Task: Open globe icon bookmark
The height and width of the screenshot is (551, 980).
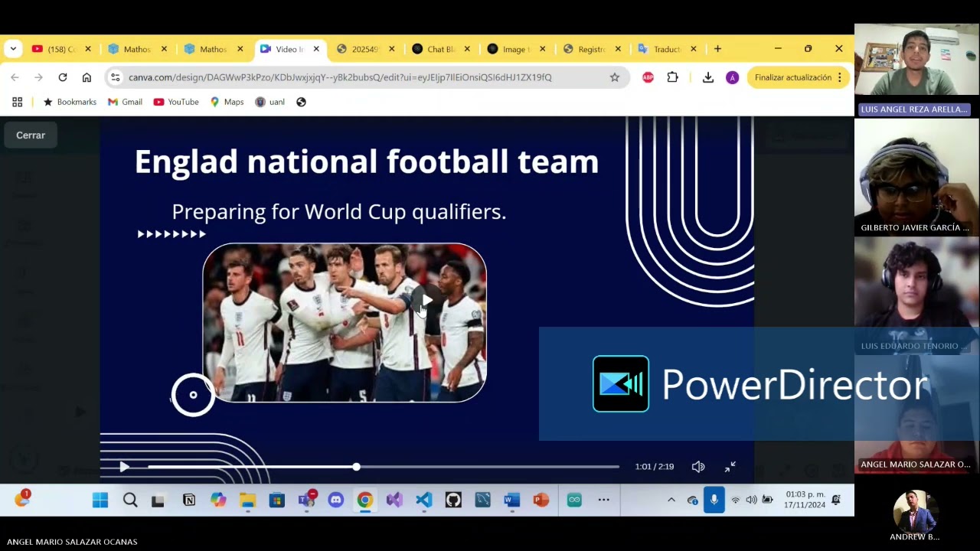Action: pos(301,102)
